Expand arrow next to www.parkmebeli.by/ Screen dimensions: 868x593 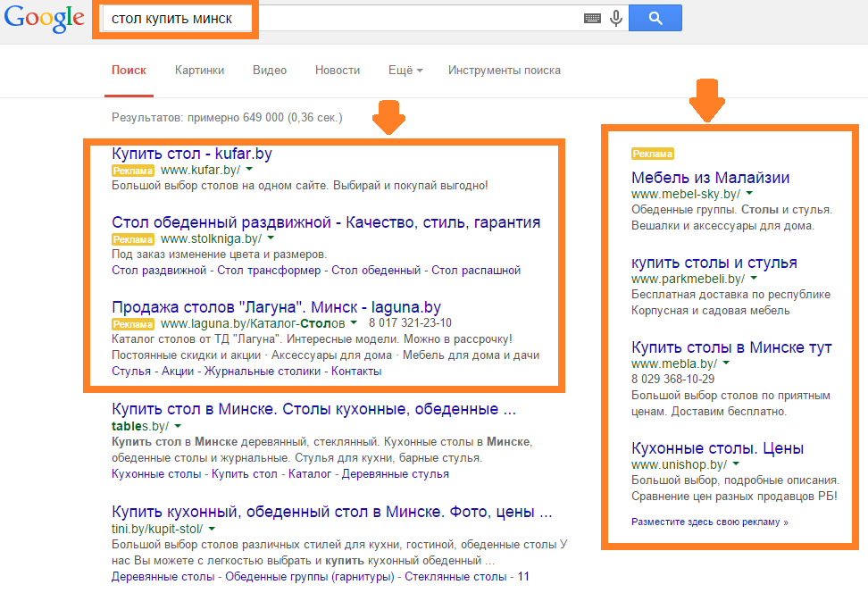(x=754, y=278)
